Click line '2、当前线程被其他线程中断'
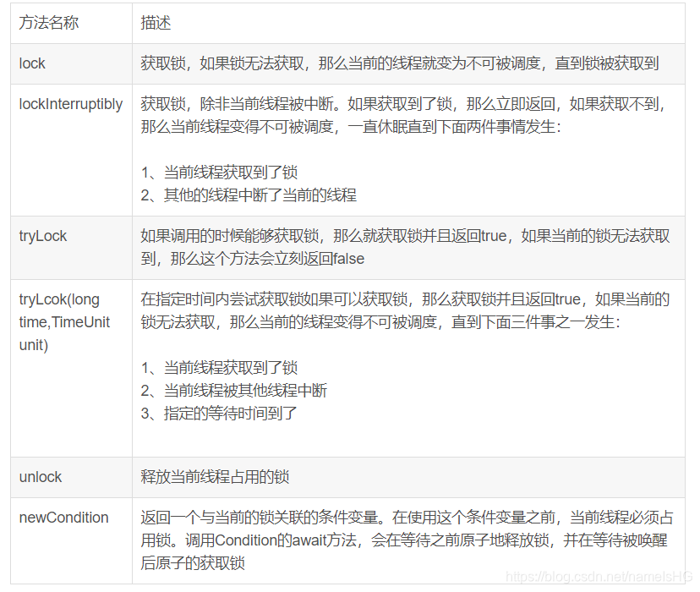Image resolution: width=700 pixels, height=592 pixels. click(x=234, y=391)
